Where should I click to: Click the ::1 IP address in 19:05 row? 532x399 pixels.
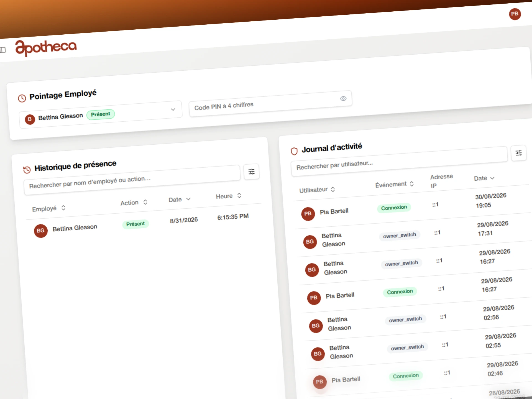(435, 205)
